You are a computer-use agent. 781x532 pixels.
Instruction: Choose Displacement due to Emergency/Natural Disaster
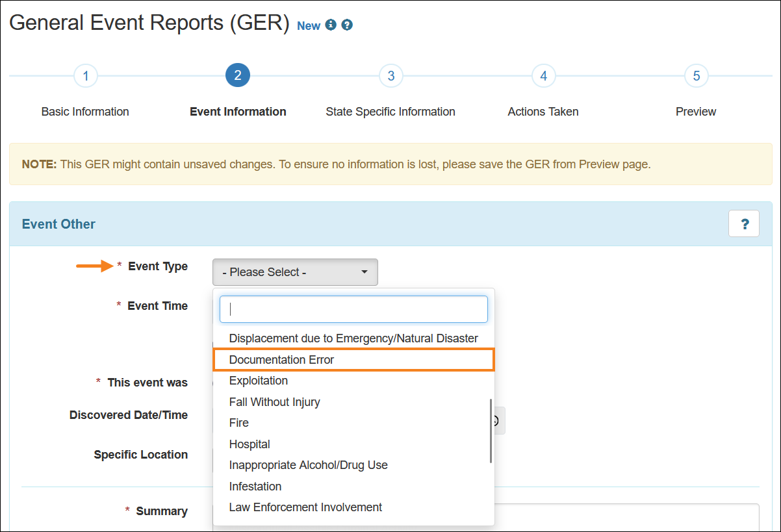point(353,338)
